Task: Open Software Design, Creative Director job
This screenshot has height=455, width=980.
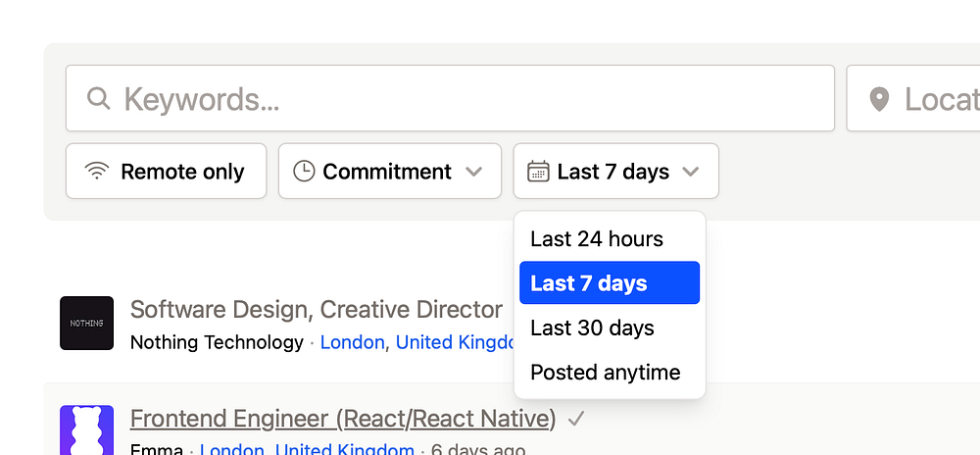Action: pyautogui.click(x=316, y=310)
